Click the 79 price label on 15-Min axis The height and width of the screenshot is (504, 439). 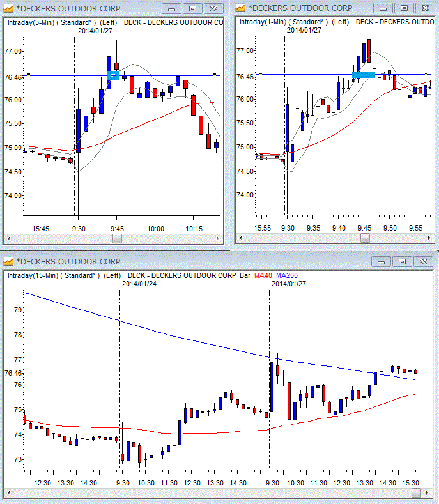coord(18,310)
